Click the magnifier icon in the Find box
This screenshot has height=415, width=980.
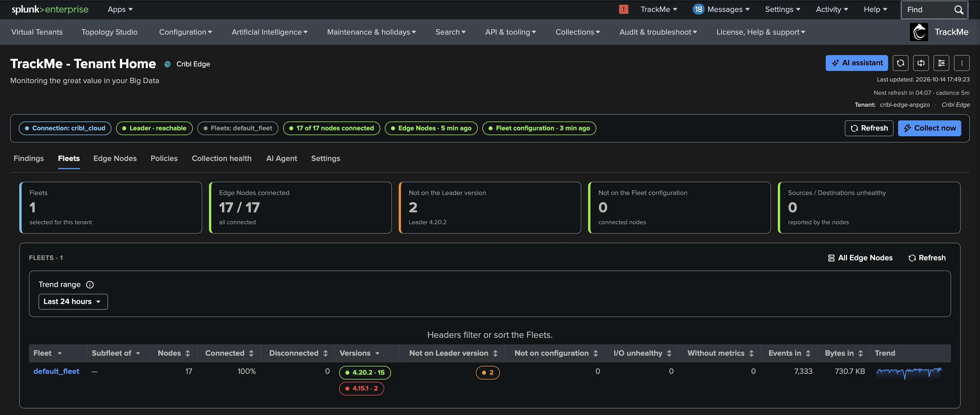[x=959, y=10]
